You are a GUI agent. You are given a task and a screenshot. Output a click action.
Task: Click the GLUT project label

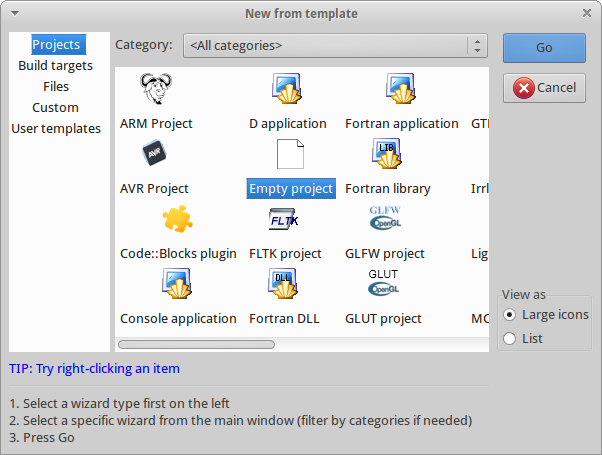383,318
